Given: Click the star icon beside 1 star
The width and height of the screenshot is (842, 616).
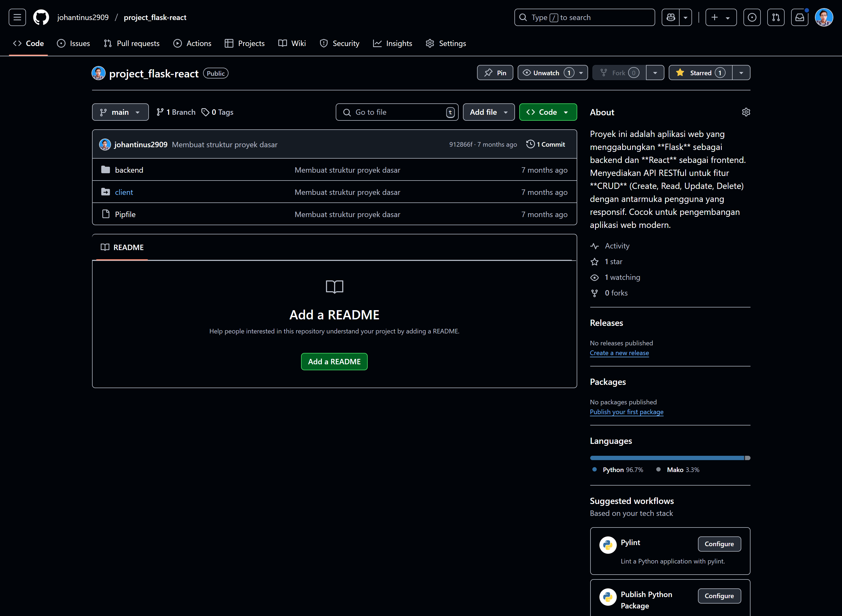Looking at the screenshot, I should [594, 262].
